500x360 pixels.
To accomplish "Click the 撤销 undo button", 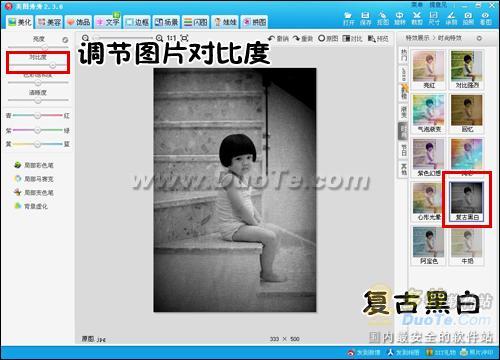I will (x=278, y=39).
